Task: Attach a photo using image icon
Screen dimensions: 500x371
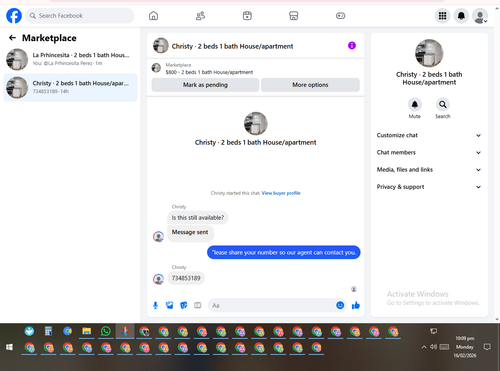Action: pyautogui.click(x=170, y=305)
